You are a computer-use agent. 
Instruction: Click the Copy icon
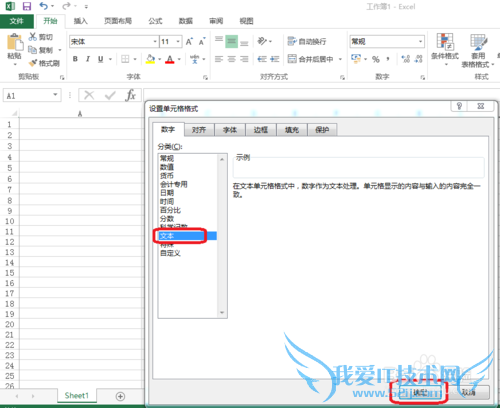pos(33,50)
